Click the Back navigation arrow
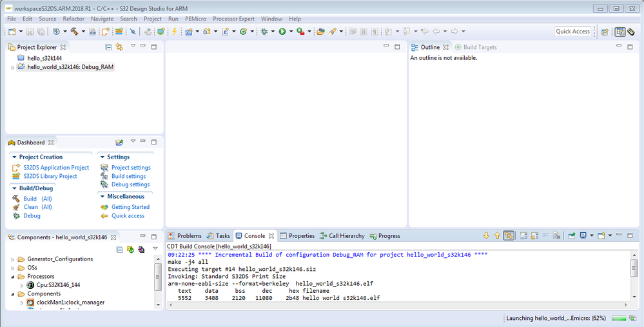Screen dimensions: 644x327 pos(436,31)
